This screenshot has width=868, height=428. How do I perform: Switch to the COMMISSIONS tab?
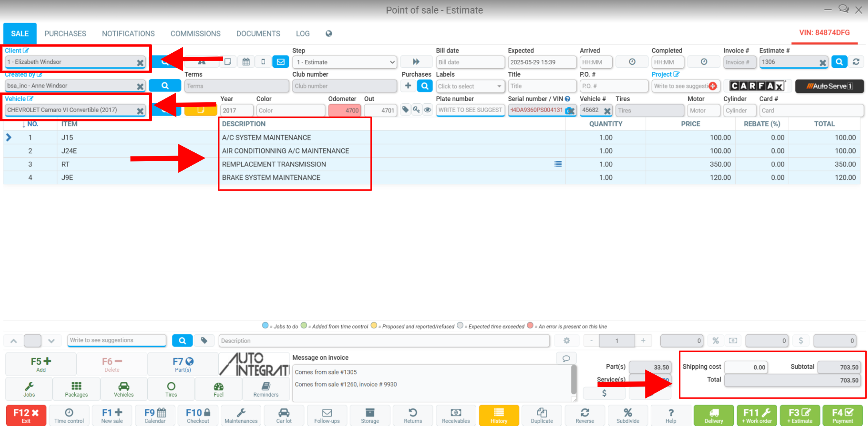click(x=196, y=34)
